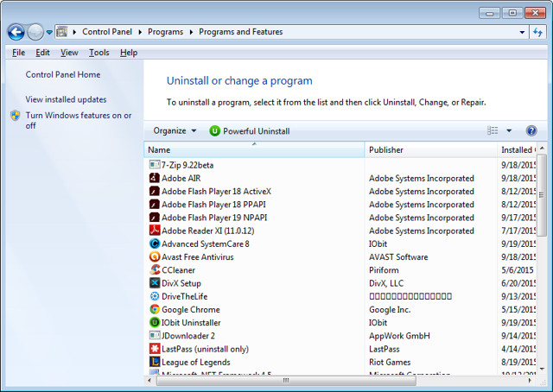The height and width of the screenshot is (392, 553).
Task: Click the 5/6/2015 install date
Action: [518, 270]
